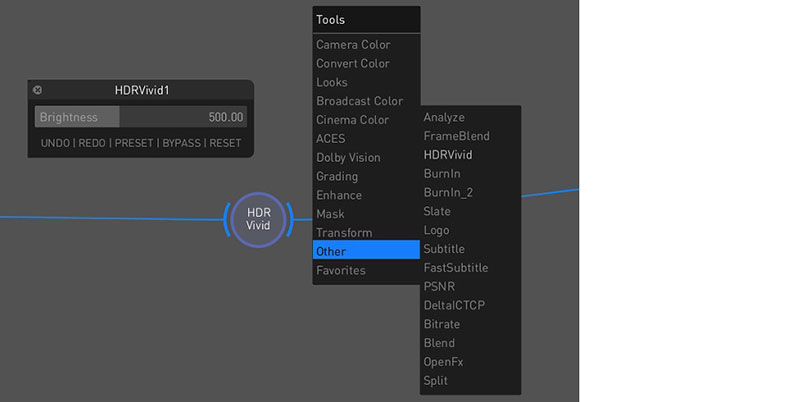This screenshot has width=800, height=402.
Task: Open PRESET in HDRVivid1 panel
Action: pyautogui.click(x=134, y=143)
